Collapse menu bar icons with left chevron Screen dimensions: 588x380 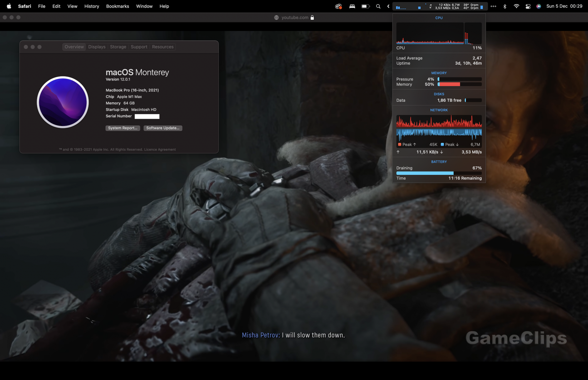click(388, 6)
